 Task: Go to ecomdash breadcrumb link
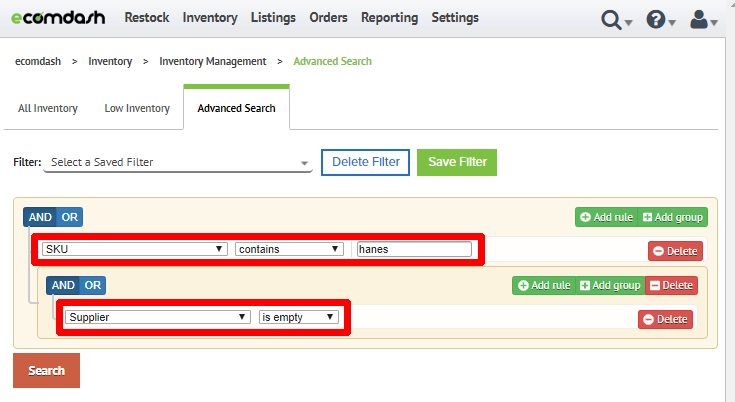coord(38,61)
